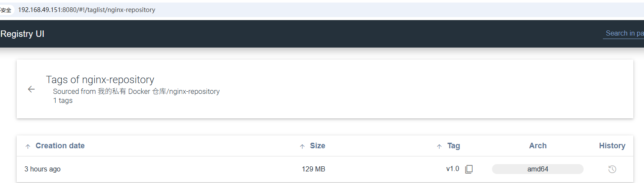Click the History column header
Image resolution: width=644 pixels, height=183 pixels.
click(612, 146)
